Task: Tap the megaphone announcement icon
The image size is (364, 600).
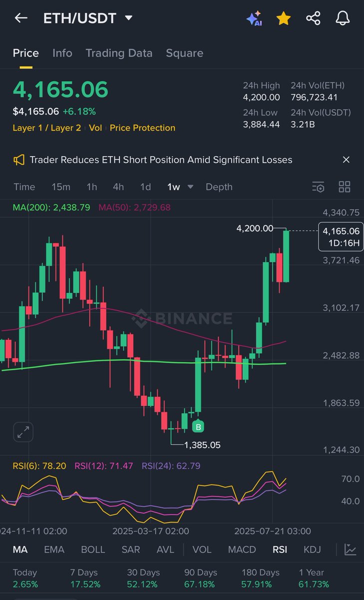Action: [x=19, y=160]
